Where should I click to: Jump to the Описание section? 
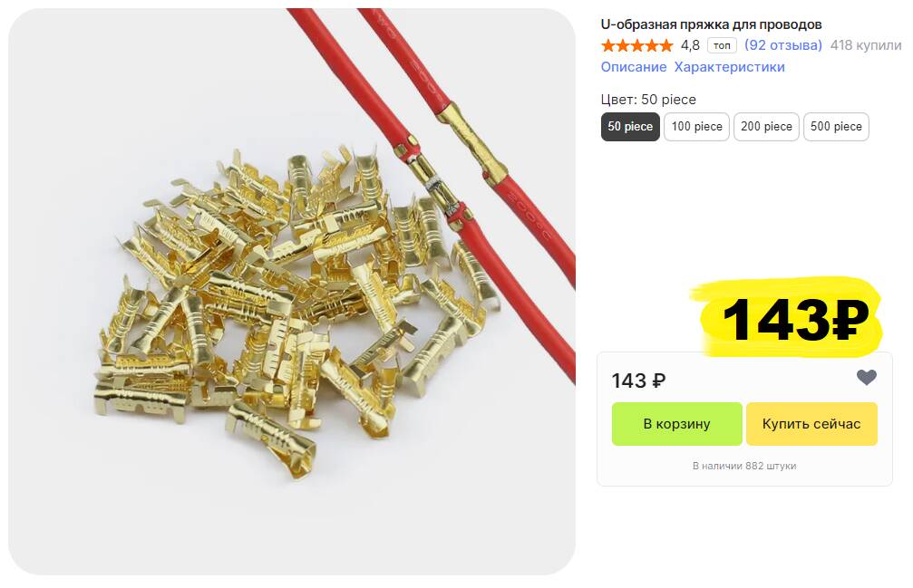coord(634,67)
